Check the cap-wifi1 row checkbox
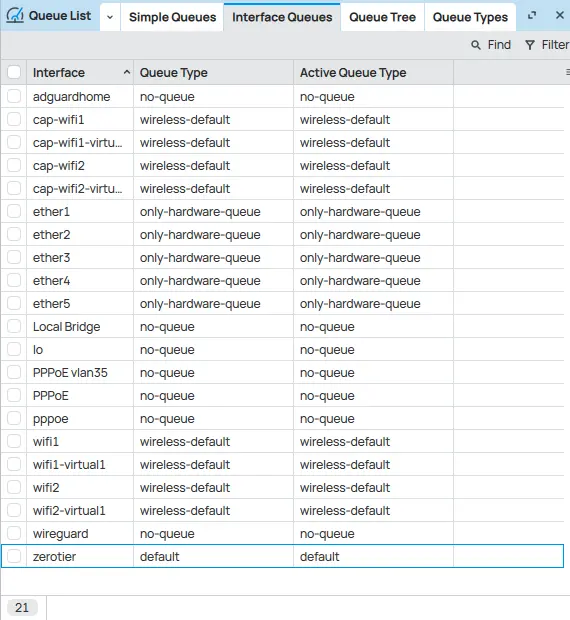This screenshot has width=570, height=620. (14, 119)
